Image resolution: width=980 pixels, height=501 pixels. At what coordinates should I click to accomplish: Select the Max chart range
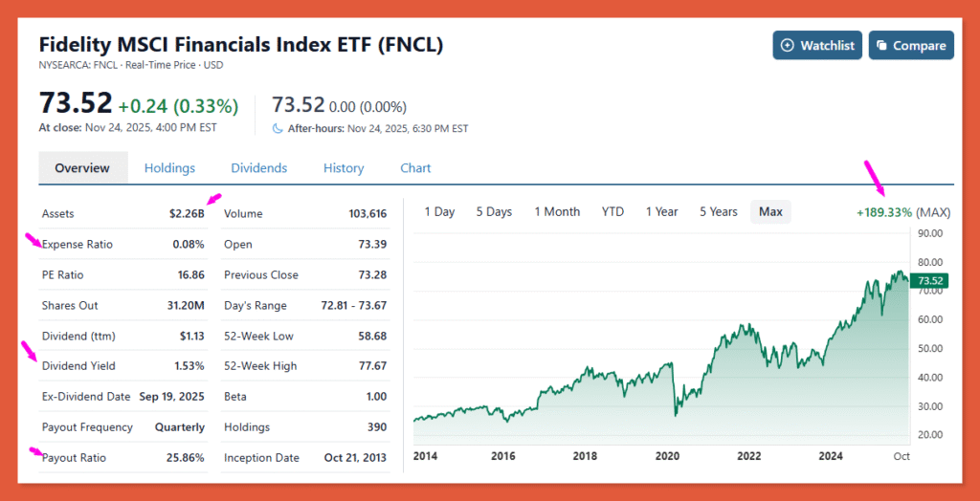770,211
